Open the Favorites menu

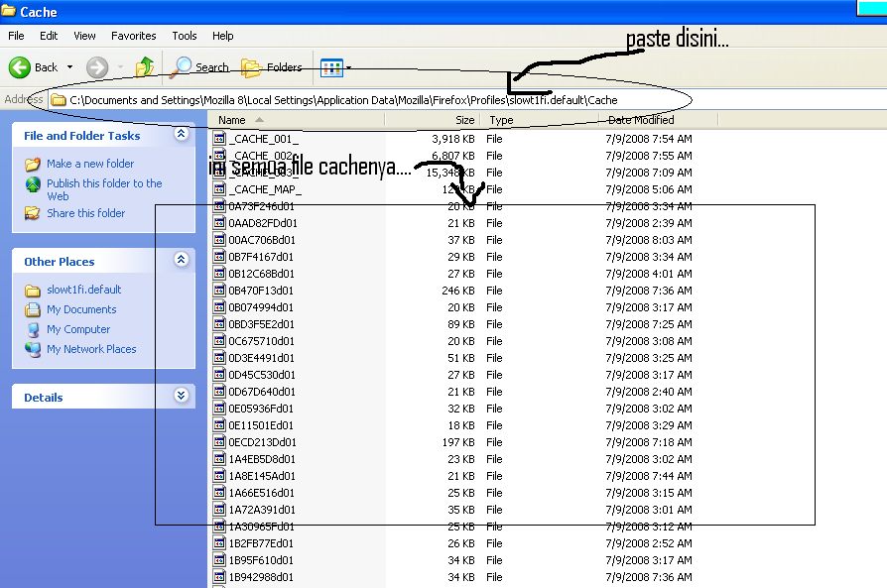(x=133, y=36)
